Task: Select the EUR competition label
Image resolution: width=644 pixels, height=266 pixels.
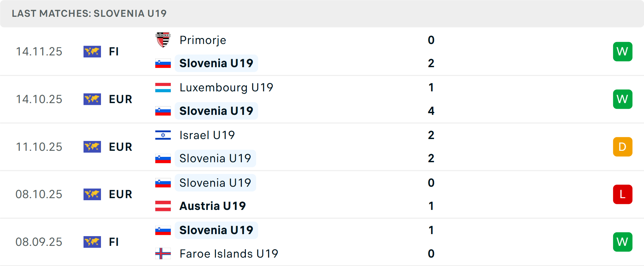Action: [x=120, y=99]
